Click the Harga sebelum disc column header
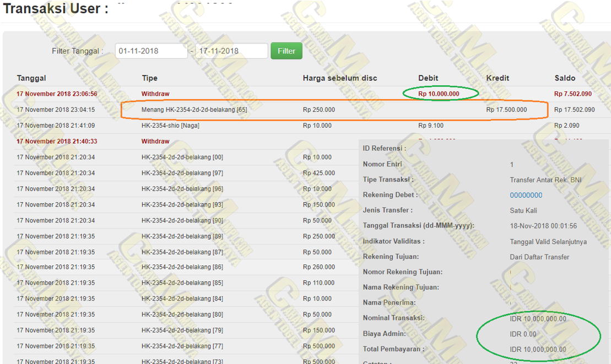This screenshot has width=611, height=364. (x=339, y=78)
